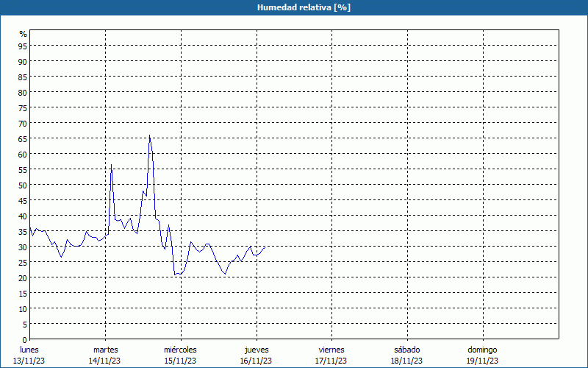Click the 'Humedad relativa [%]' chart title

(x=304, y=7)
